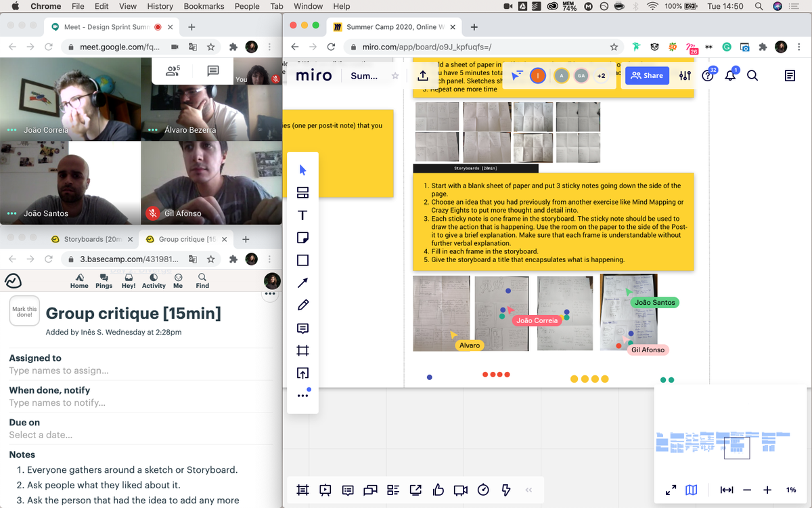812x508 pixels.
Task: Collapse the bottom toolbar with the chevron
Action: (528, 490)
